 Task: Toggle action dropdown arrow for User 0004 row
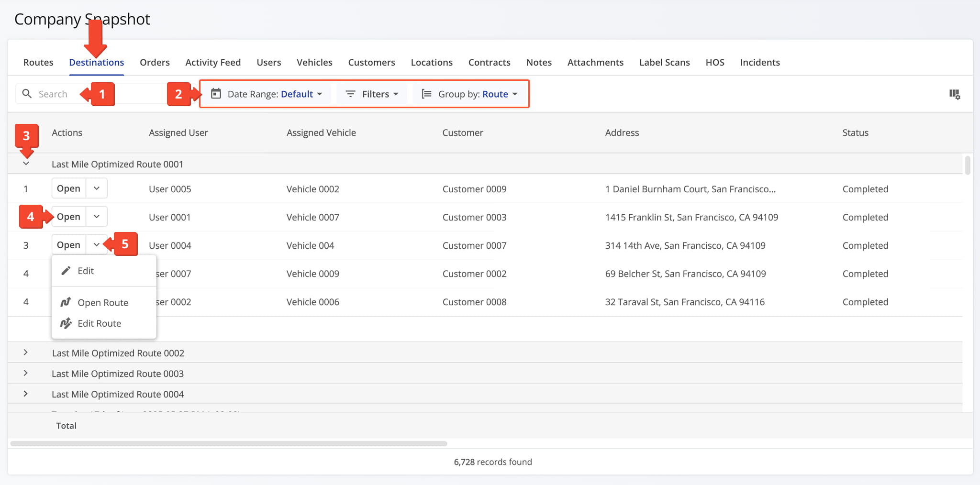click(x=97, y=245)
